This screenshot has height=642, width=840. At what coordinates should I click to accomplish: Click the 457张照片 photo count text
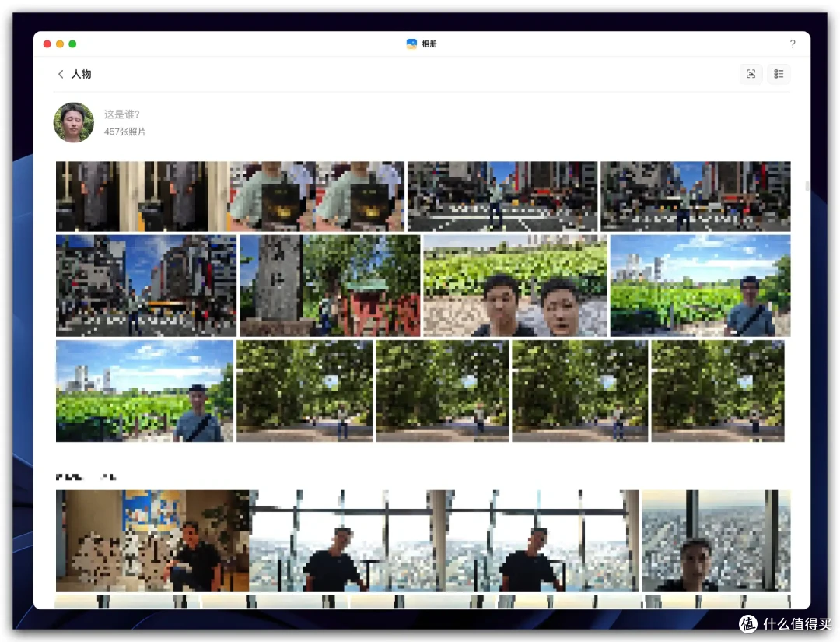pyautogui.click(x=124, y=132)
